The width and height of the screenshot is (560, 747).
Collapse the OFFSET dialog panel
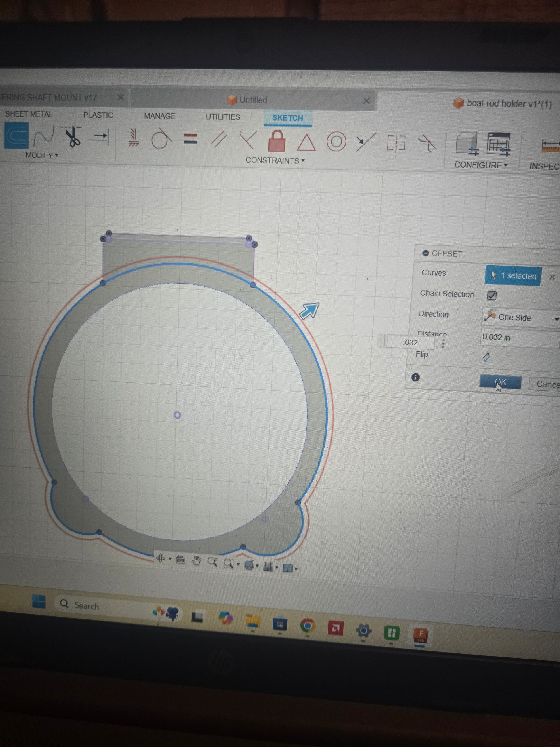point(426,253)
